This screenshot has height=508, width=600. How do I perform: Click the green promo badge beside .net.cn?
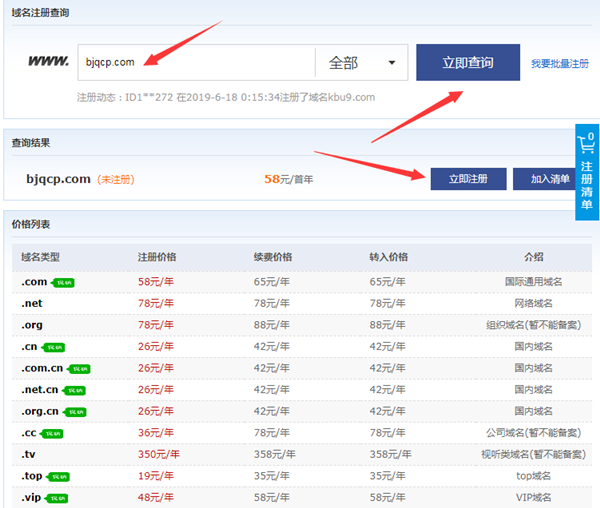(x=75, y=391)
